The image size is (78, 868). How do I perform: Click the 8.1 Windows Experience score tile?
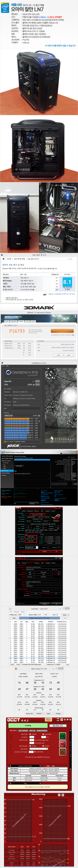pyautogui.click(x=67, y=282)
